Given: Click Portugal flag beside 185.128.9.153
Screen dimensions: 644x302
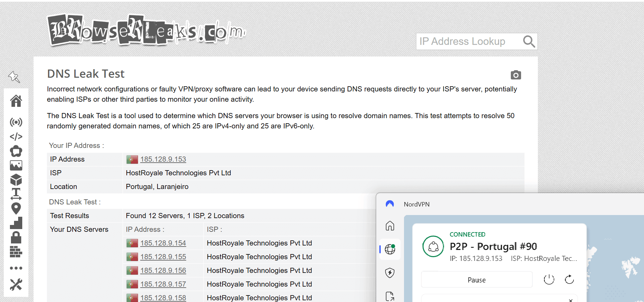Looking at the screenshot, I should [132, 159].
